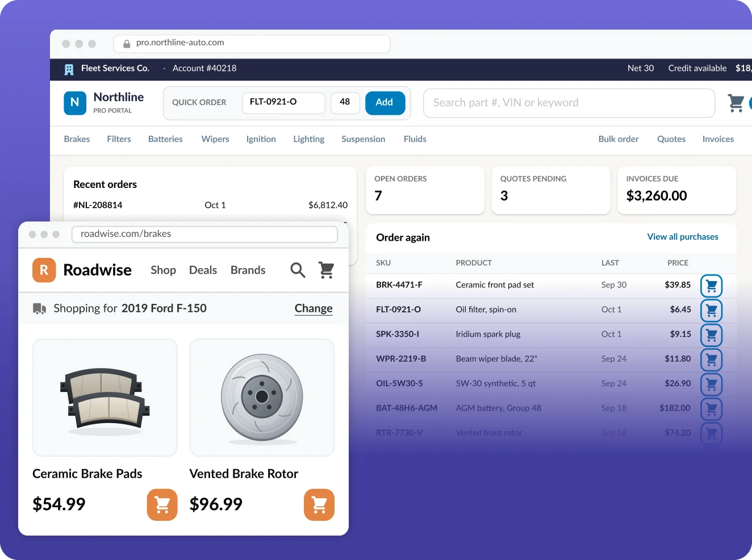Click the Fleet Services Co. building icon

[69, 69]
